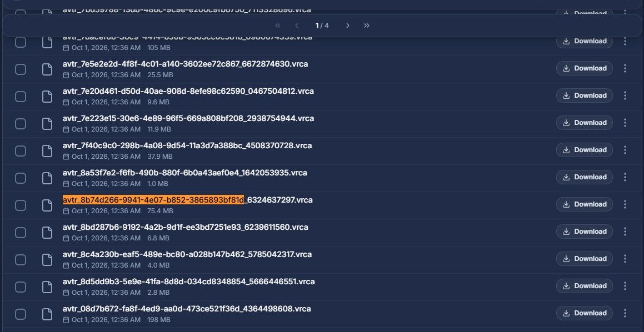This screenshot has height=332, width=644.
Task: Download the 25.5 MB avtr_7e5e2e2d file
Action: tap(585, 68)
